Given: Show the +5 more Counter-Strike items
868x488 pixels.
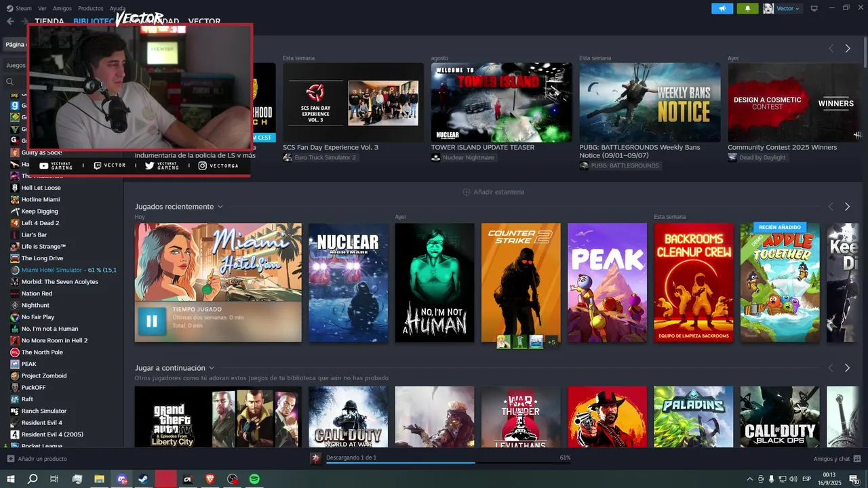Looking at the screenshot, I should (551, 342).
